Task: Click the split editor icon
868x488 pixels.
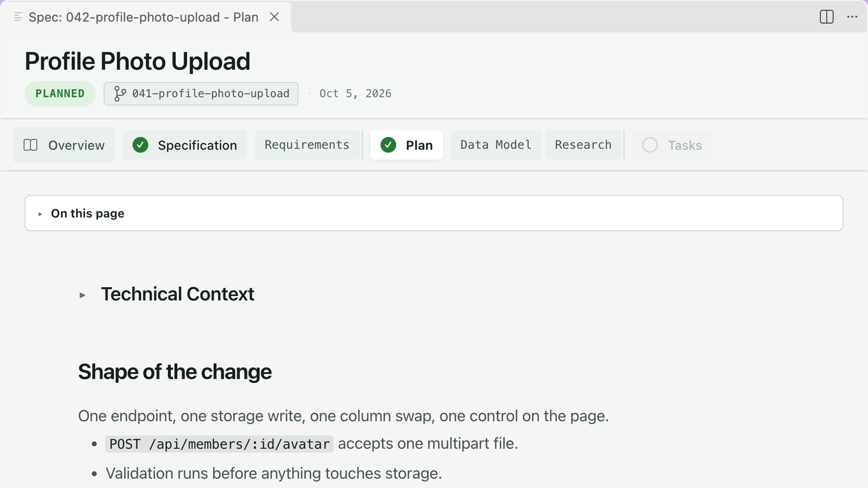Action: pos(827,17)
